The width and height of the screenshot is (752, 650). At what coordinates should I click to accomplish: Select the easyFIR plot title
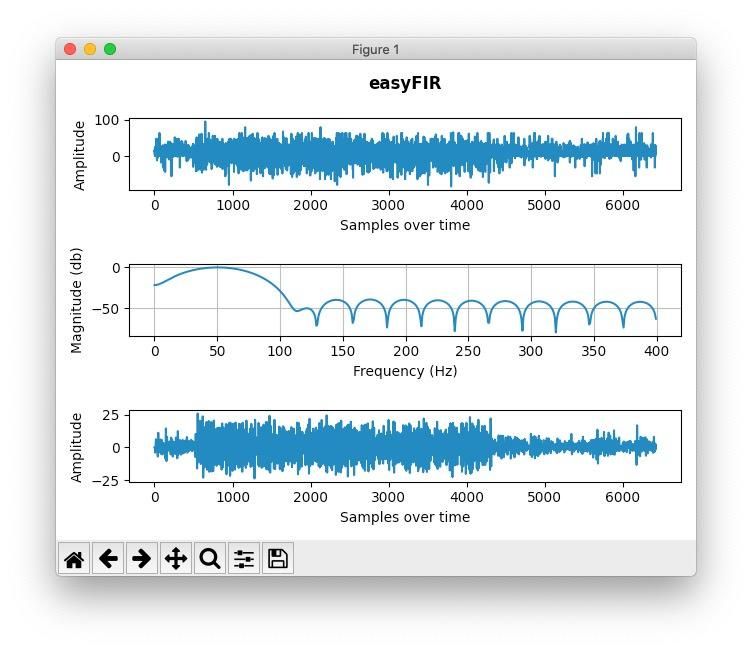click(405, 83)
